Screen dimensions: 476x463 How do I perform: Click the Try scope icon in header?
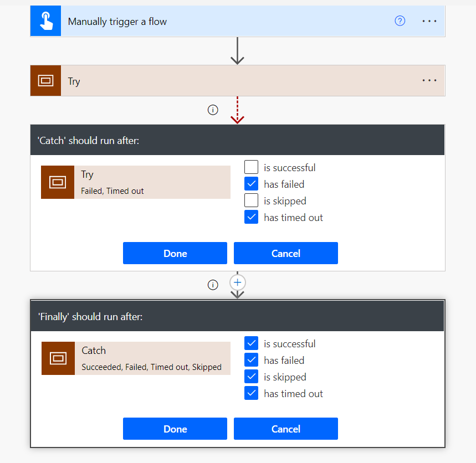(x=45, y=81)
